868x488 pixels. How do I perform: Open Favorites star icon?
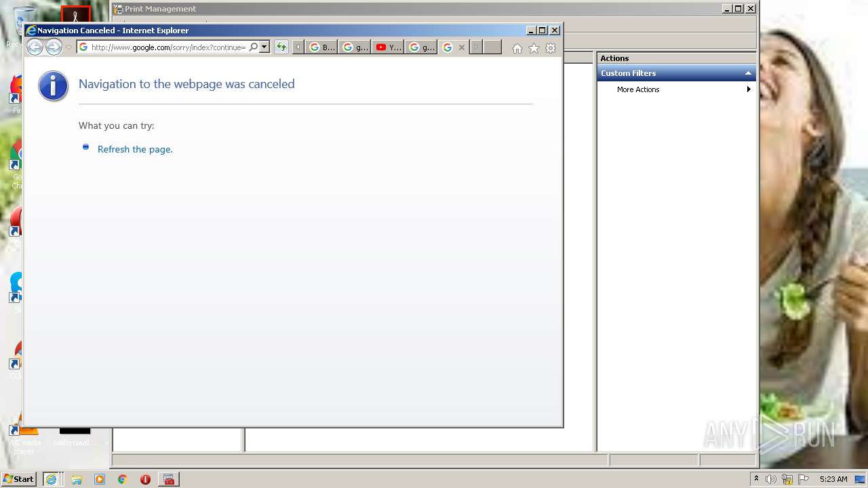[534, 48]
